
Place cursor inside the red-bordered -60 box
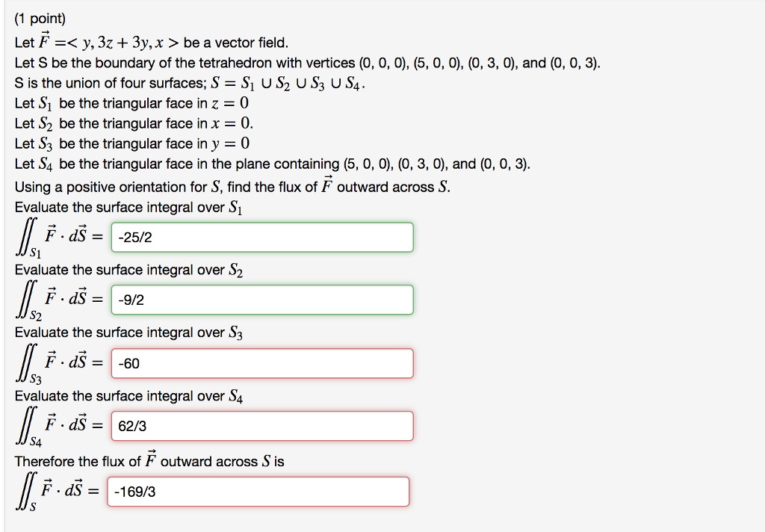click(x=261, y=363)
